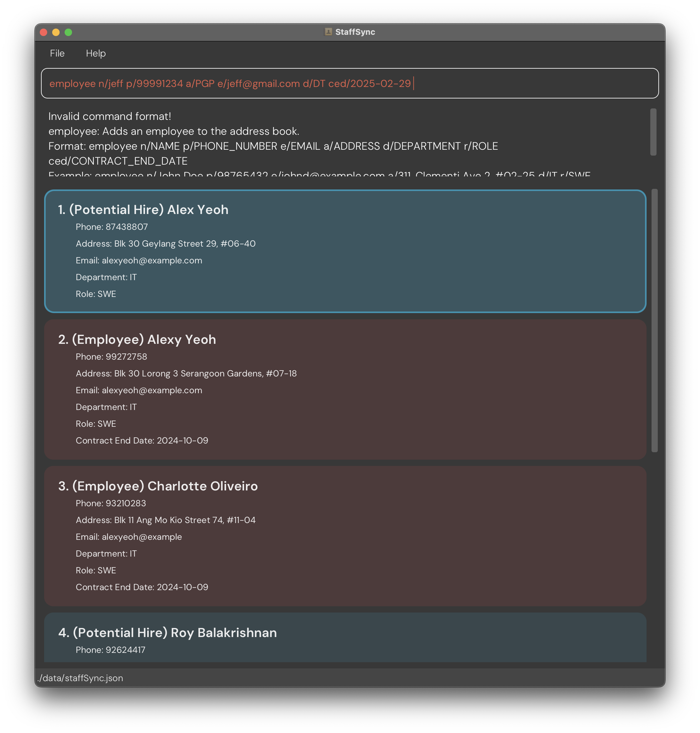Click the StaffSync title bar app icon
The height and width of the screenshot is (733, 700).
coord(328,32)
